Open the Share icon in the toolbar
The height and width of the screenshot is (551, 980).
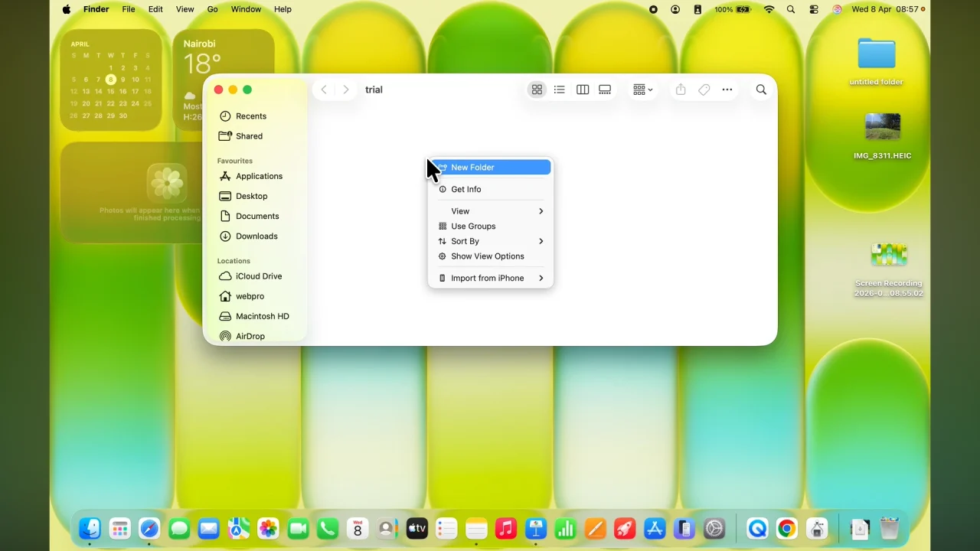(681, 90)
